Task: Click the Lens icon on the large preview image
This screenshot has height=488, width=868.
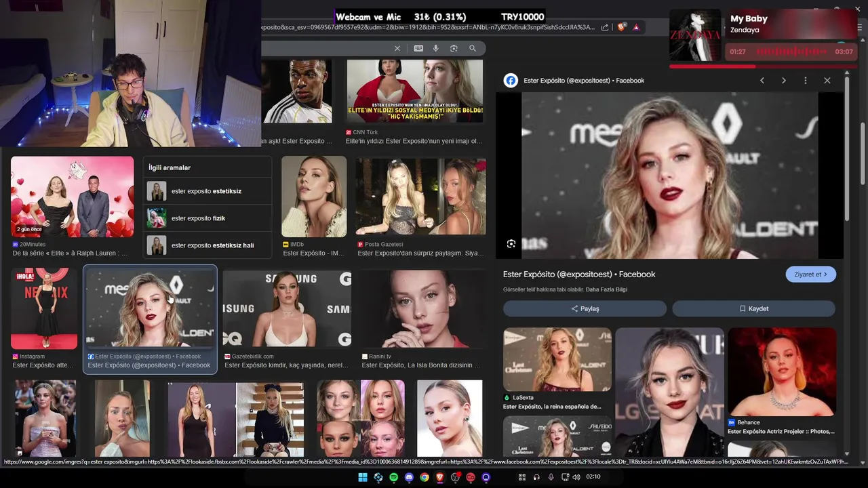Action: (x=511, y=244)
